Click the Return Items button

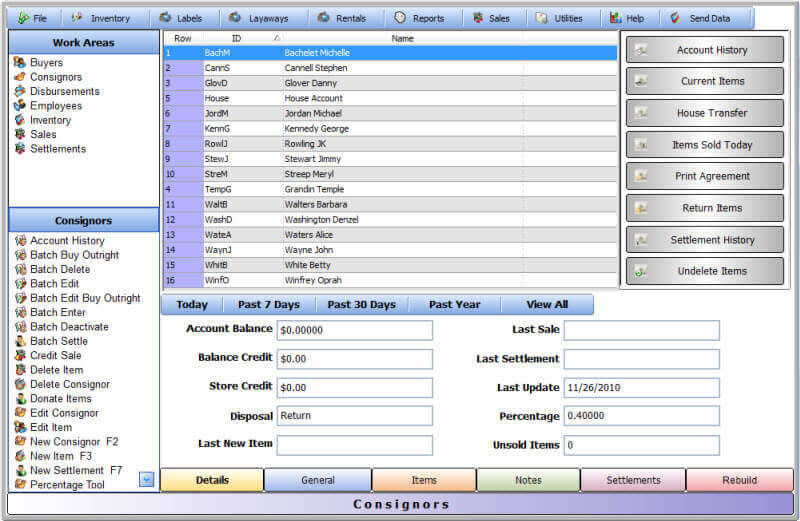[705, 208]
